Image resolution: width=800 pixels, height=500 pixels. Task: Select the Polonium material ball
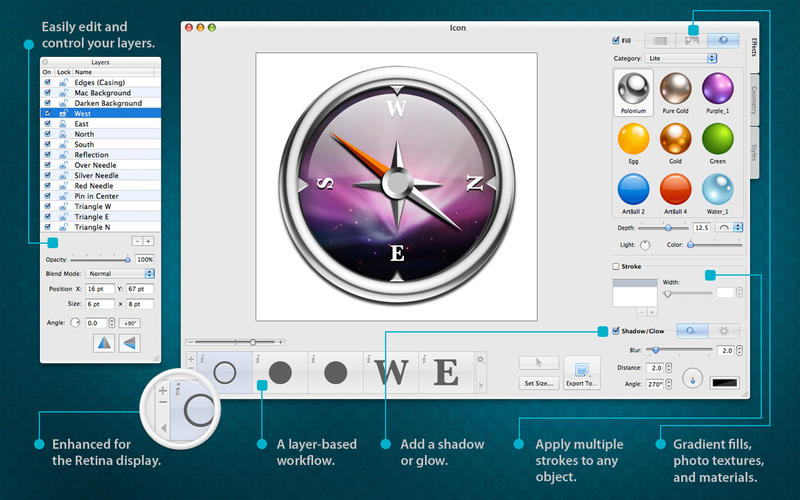(632, 89)
